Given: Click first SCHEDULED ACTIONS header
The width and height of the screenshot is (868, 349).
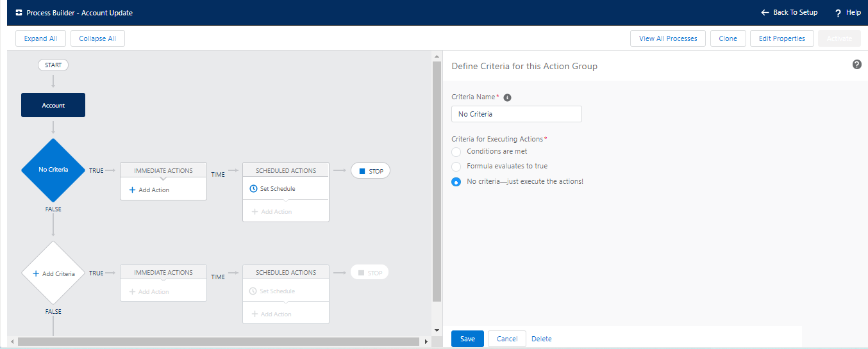Looking at the screenshot, I should tap(286, 170).
